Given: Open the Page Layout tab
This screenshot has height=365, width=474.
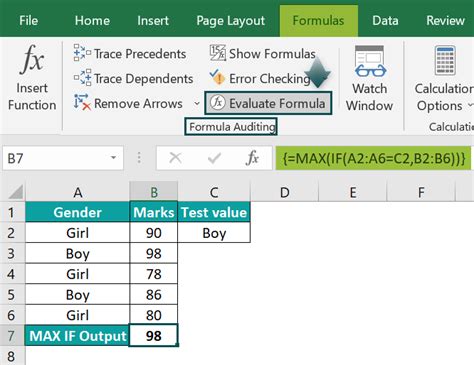Looking at the screenshot, I should coord(230,21).
